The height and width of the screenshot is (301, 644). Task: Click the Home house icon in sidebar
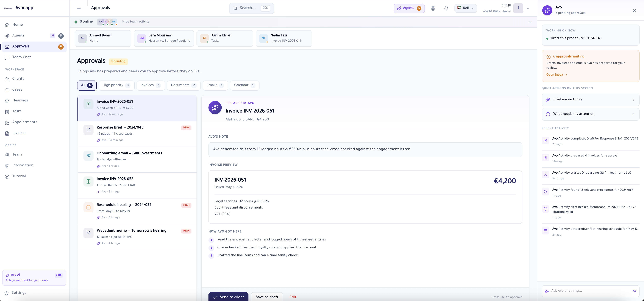click(x=7, y=25)
